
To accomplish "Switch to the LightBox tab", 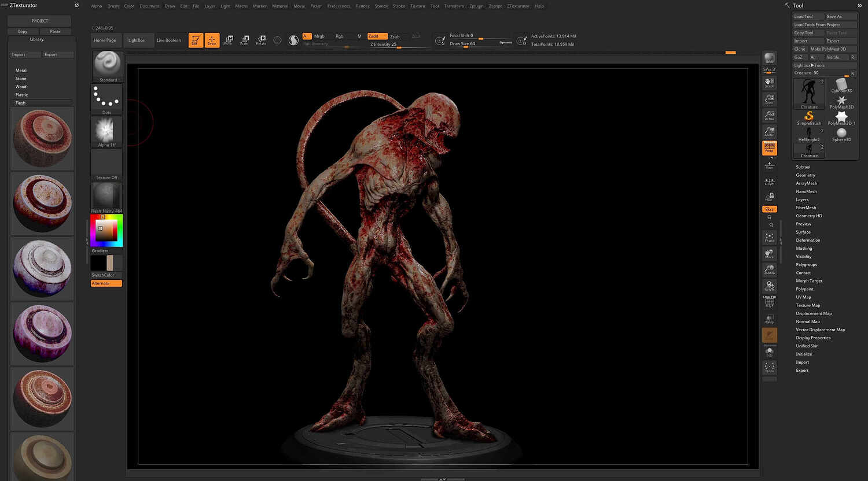I will pyautogui.click(x=138, y=40).
